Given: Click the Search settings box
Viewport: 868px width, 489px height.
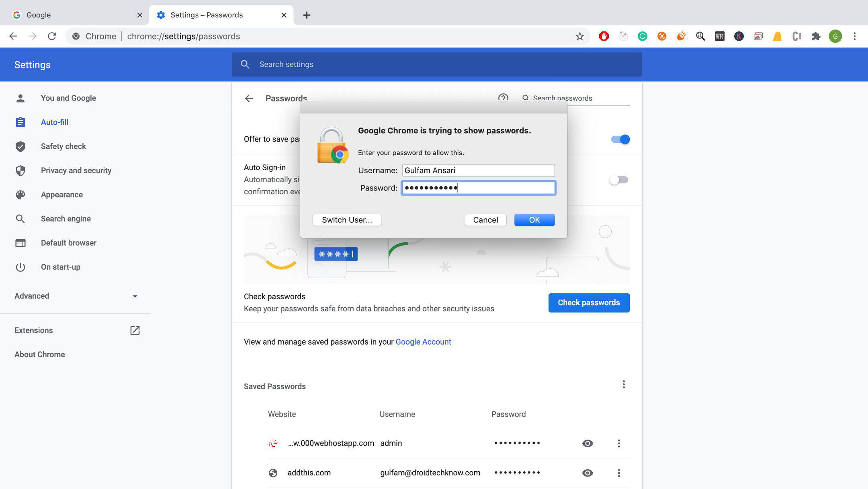Looking at the screenshot, I should coord(436,64).
